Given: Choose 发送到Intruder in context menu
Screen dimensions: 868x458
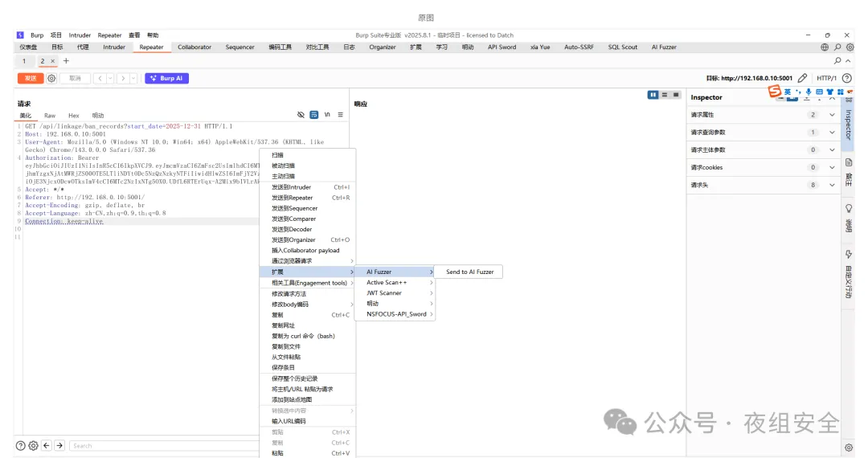Looking at the screenshot, I should coord(308,187).
